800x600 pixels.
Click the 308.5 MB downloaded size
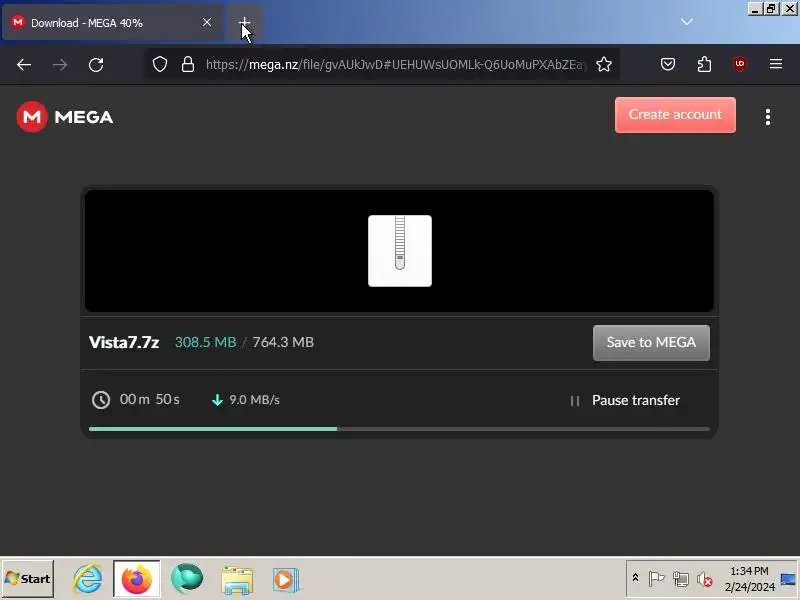coord(206,342)
